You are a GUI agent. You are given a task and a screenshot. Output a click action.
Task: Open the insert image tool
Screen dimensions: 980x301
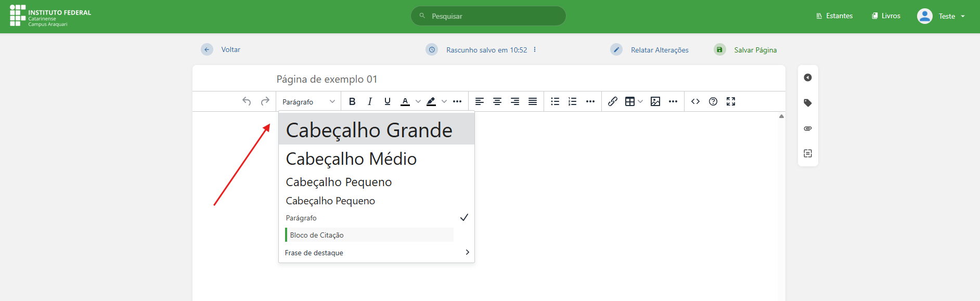(x=655, y=101)
